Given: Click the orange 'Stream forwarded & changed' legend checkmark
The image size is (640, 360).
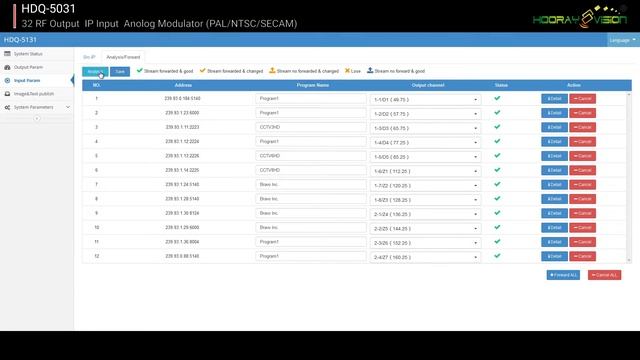Looking at the screenshot, I should coord(202,71).
